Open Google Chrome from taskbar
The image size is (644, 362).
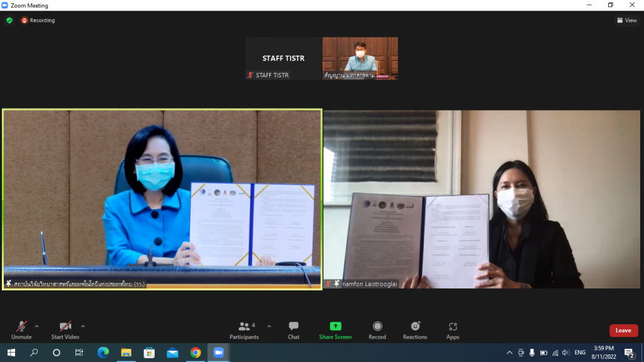[196, 353]
